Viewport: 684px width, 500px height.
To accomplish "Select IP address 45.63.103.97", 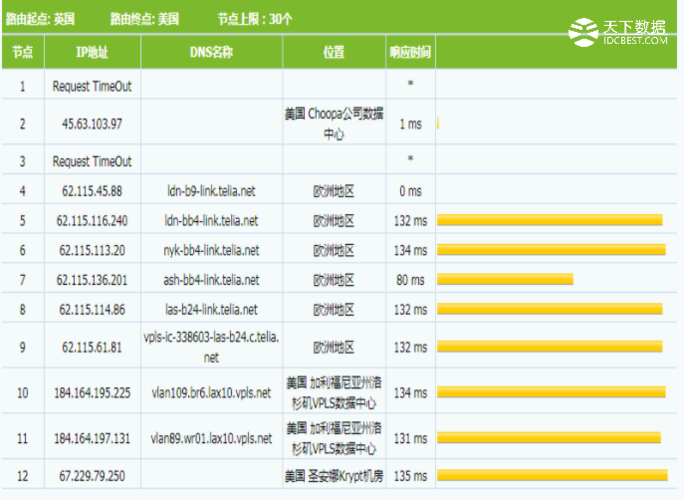I will click(92, 124).
